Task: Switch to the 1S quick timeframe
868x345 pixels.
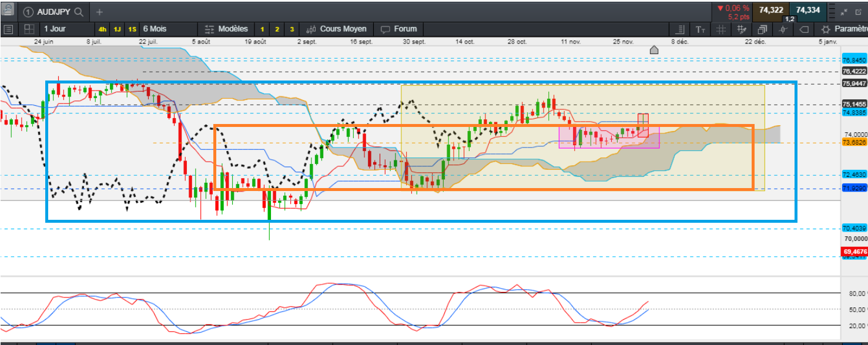Action: pos(132,29)
